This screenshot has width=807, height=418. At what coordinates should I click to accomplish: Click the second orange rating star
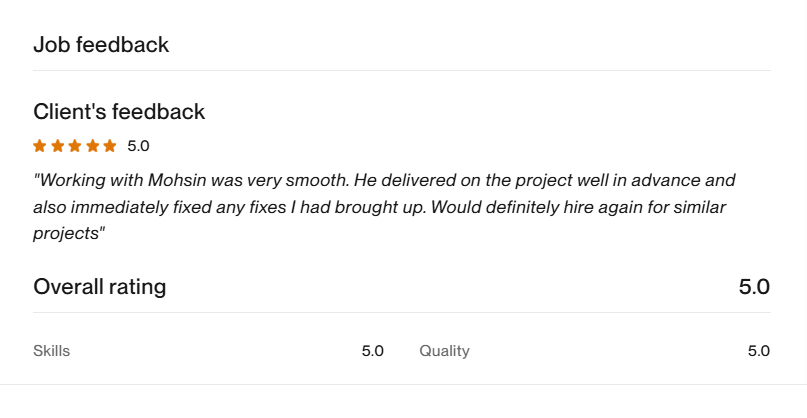coord(58,146)
